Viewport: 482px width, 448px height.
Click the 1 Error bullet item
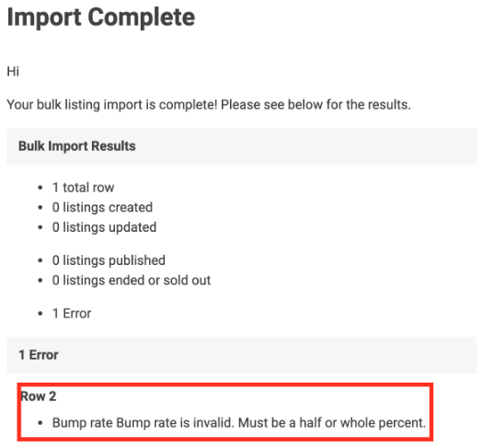click(72, 314)
